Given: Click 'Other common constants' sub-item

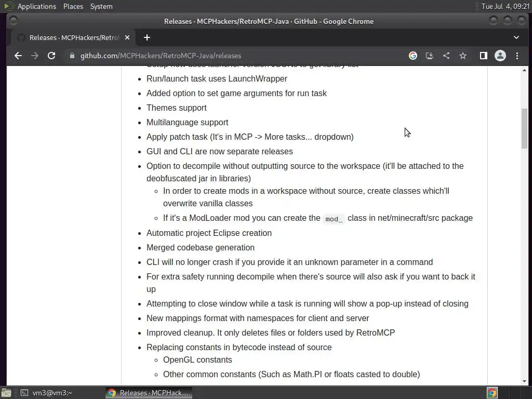Looking at the screenshot, I should [291, 375].
